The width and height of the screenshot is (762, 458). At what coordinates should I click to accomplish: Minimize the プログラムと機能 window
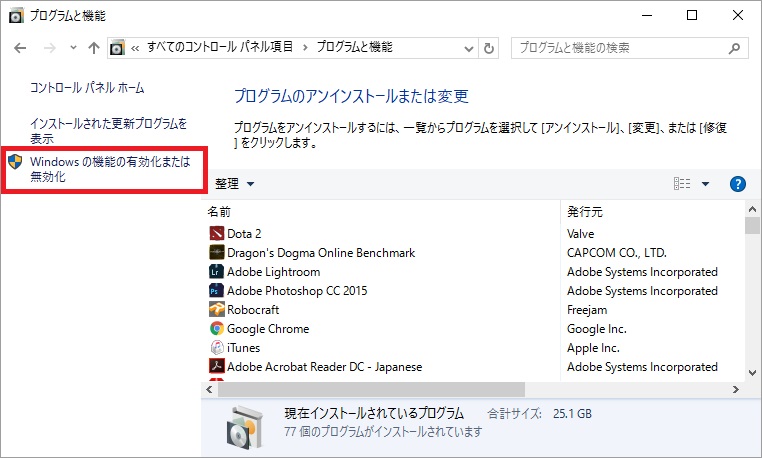point(647,16)
